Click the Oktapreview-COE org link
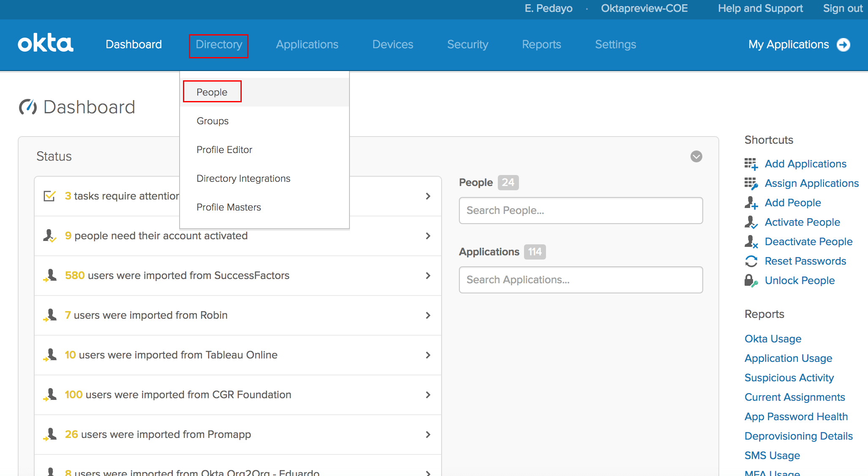The image size is (868, 476). 644,8
